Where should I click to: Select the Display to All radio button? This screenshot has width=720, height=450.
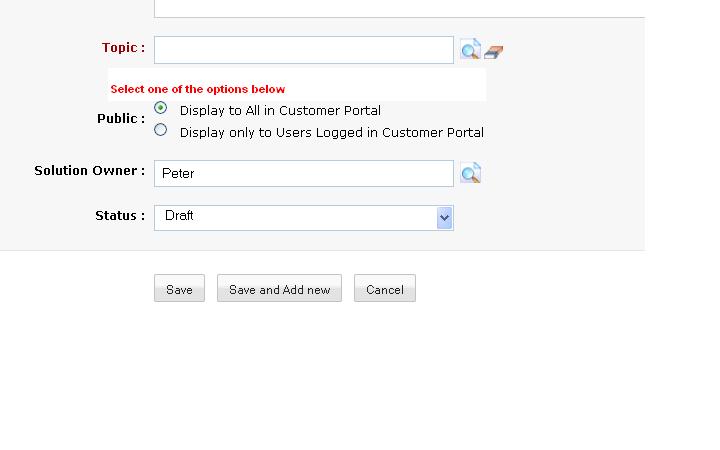click(160, 108)
